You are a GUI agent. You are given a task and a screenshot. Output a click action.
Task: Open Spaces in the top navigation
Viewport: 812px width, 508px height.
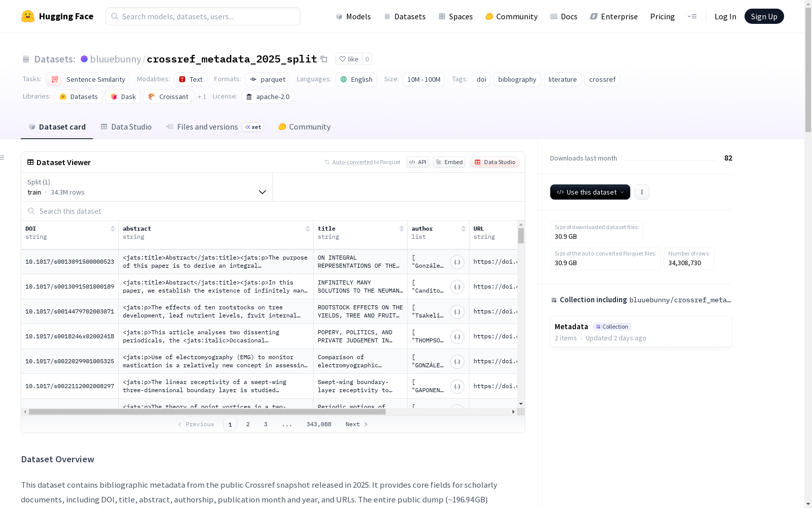tap(455, 16)
